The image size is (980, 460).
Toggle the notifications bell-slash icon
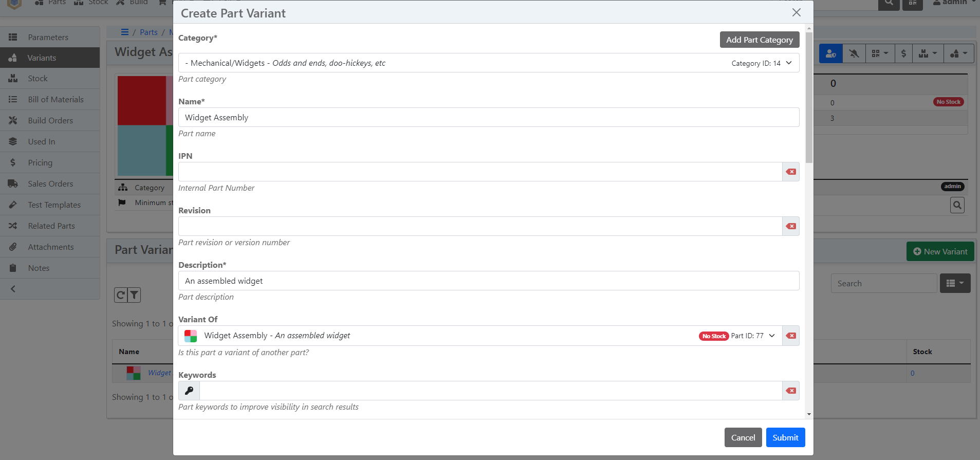854,53
